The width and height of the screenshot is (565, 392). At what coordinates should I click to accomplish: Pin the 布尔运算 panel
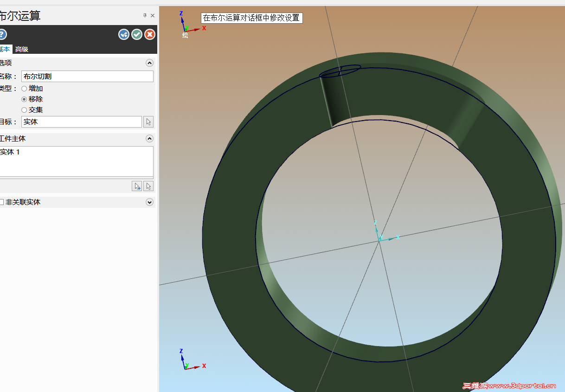[145, 16]
